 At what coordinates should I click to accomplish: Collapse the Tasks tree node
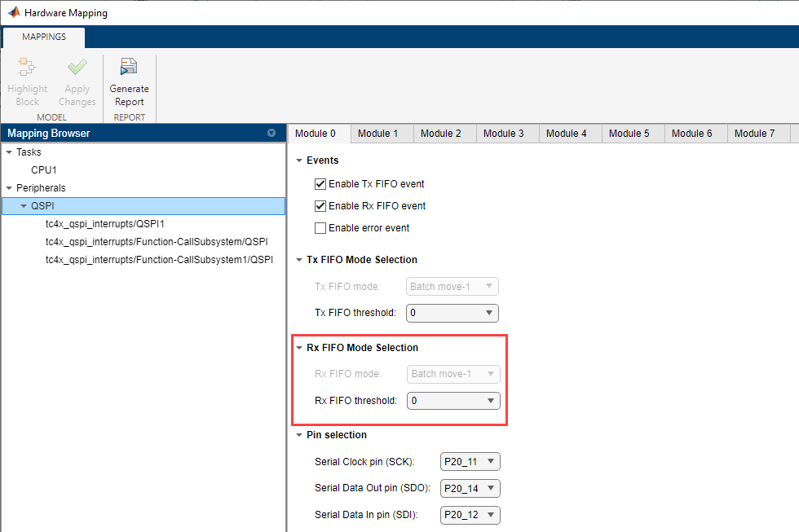pos(9,152)
